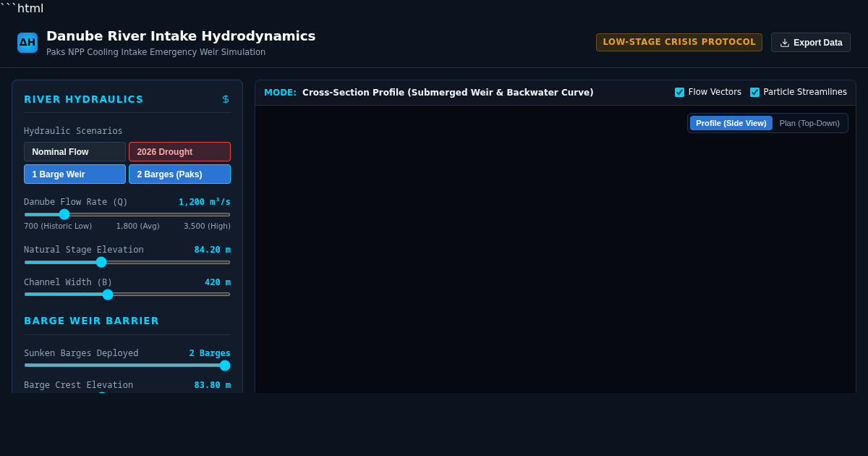Select the Nominal Flow scenario

click(75, 152)
